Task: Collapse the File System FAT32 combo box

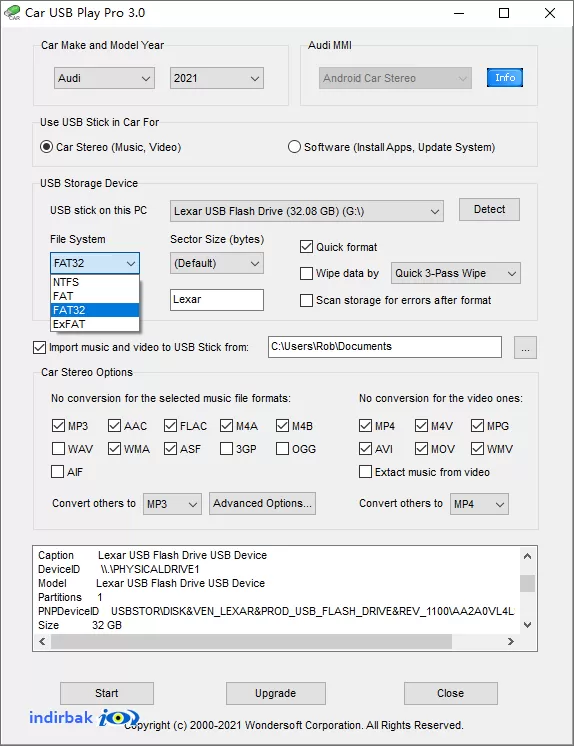Action: (95, 263)
